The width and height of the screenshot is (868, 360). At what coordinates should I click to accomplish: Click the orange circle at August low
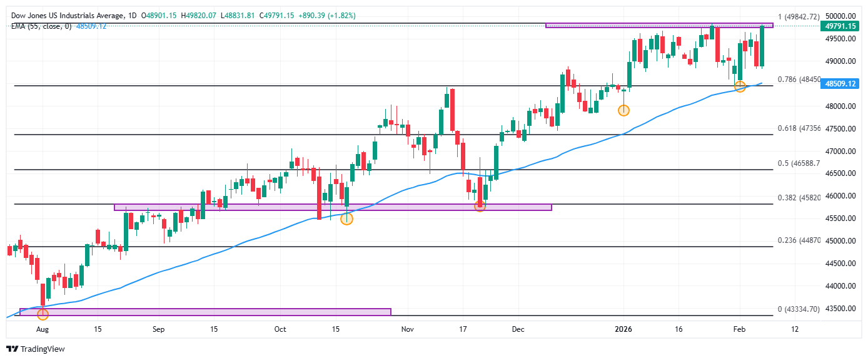tap(43, 314)
